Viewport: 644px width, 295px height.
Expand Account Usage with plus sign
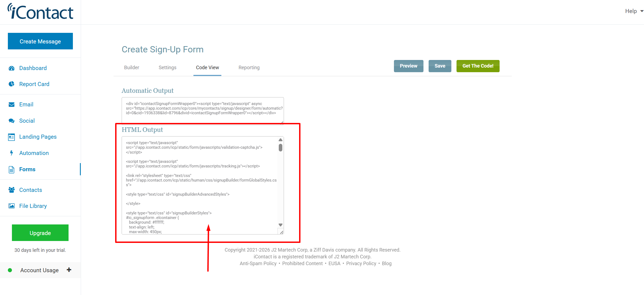69,270
